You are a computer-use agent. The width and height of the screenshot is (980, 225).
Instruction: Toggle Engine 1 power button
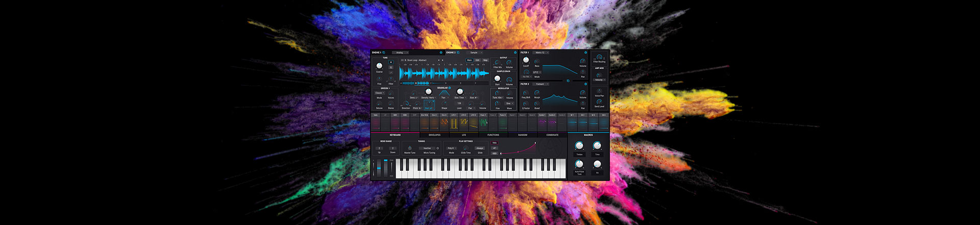click(441, 52)
